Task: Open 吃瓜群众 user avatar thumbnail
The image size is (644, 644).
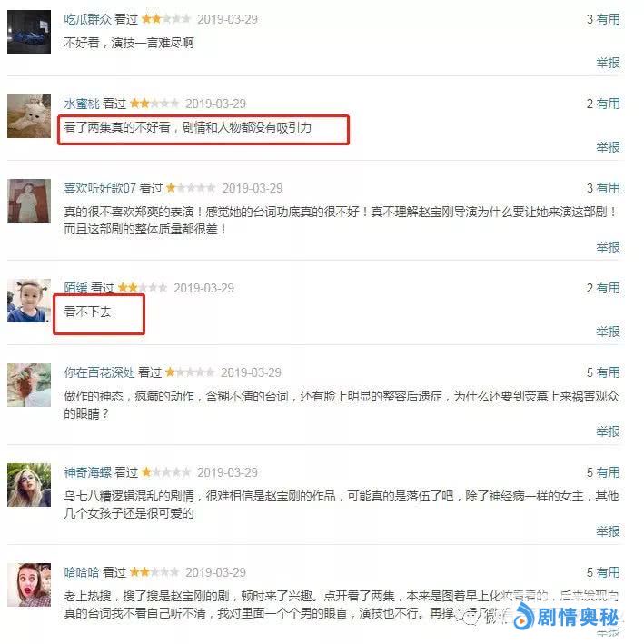Action: click(x=29, y=32)
